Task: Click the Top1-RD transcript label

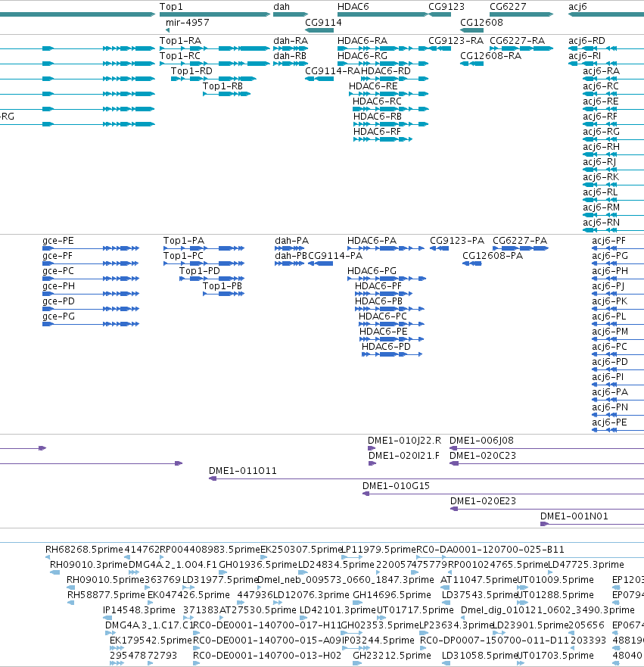Action: point(191,71)
